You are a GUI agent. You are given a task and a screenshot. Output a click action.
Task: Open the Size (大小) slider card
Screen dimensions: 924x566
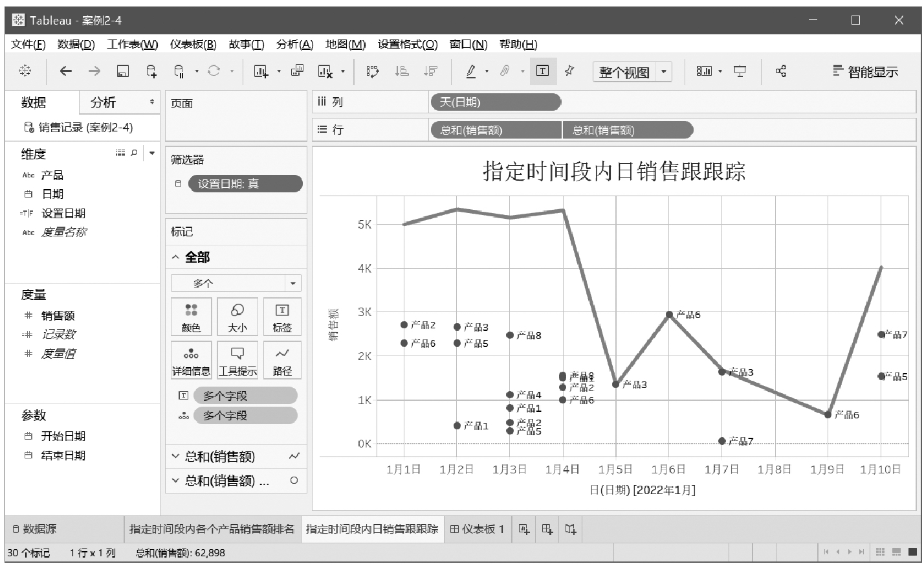click(237, 317)
